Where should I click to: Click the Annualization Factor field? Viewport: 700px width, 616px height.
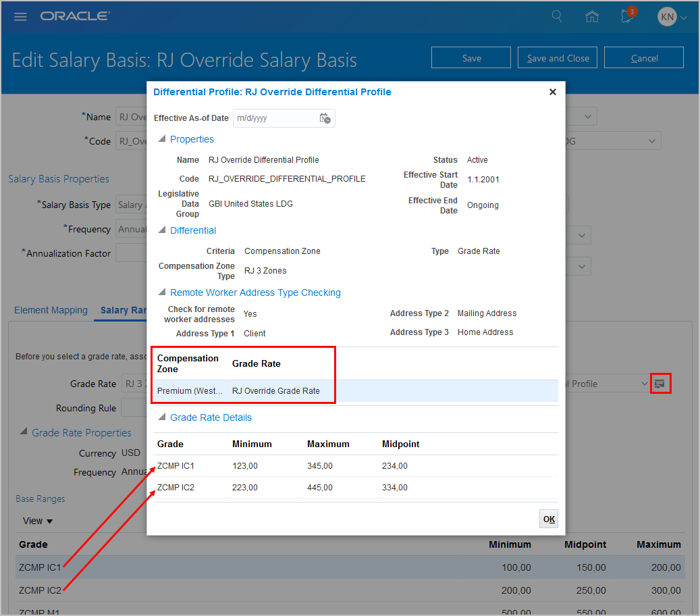(x=131, y=253)
